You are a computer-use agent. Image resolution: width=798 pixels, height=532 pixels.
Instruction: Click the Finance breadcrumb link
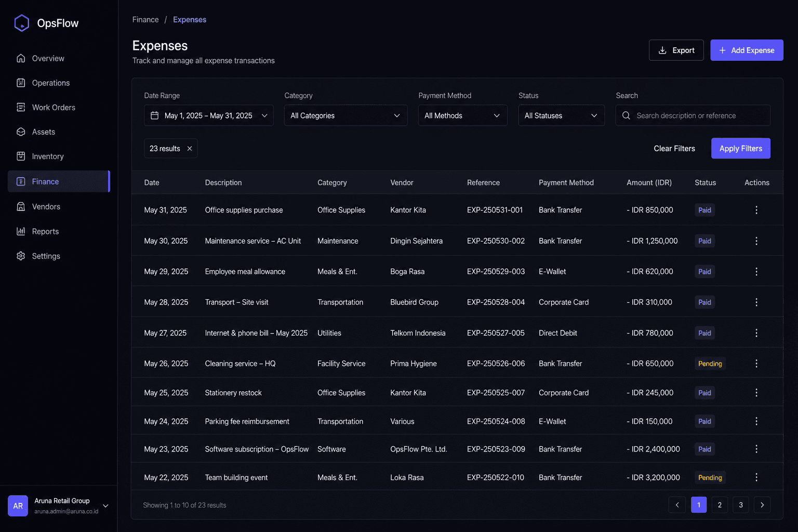tap(145, 20)
